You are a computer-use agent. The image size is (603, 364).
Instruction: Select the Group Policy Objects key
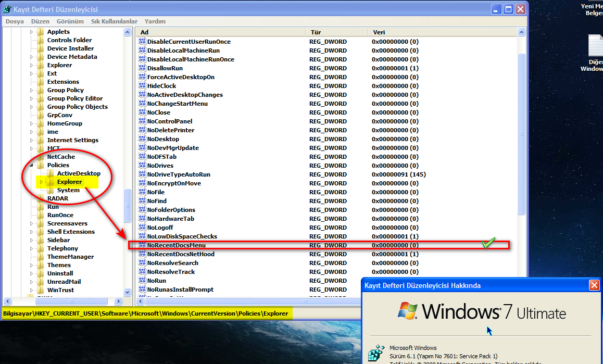pos(77,107)
